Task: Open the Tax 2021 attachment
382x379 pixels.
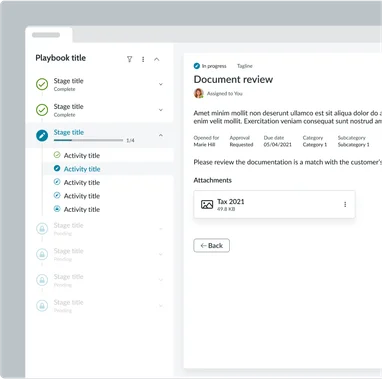Action: tap(274, 204)
